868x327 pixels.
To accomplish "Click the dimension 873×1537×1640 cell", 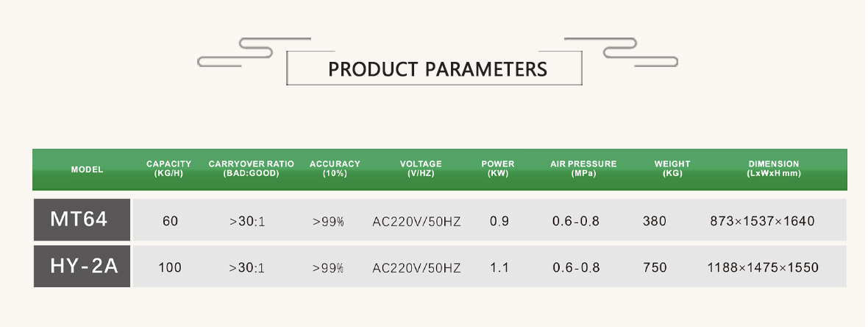I will coord(762,221).
